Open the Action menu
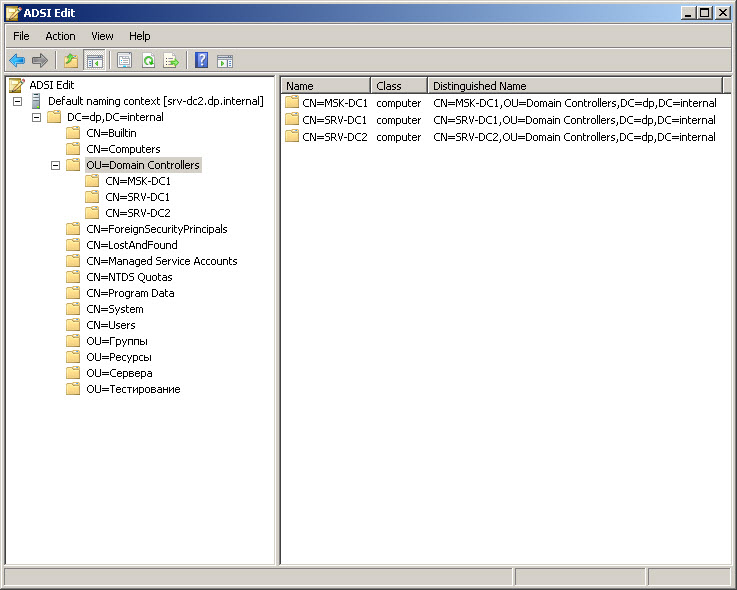The width and height of the screenshot is (737, 590). coord(60,36)
